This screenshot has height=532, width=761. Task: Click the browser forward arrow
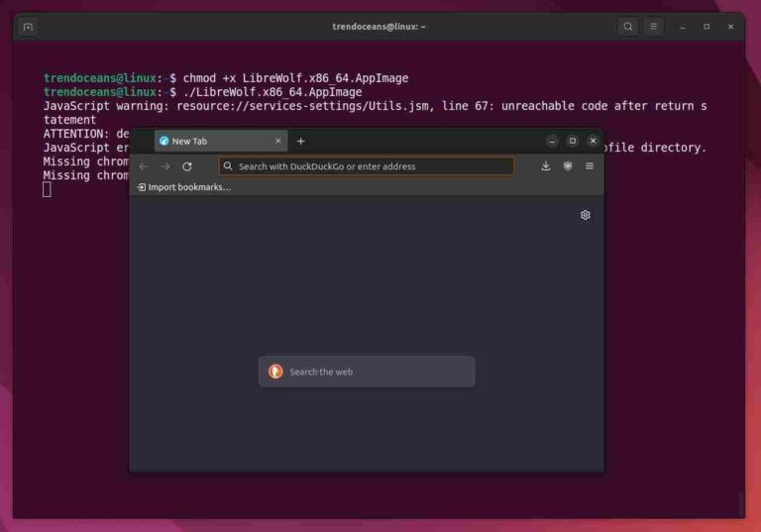[165, 166]
